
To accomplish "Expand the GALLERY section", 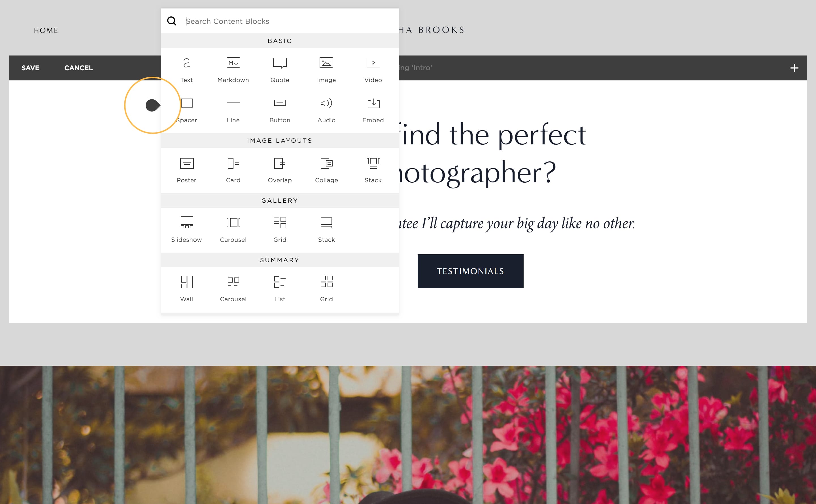I will [280, 200].
